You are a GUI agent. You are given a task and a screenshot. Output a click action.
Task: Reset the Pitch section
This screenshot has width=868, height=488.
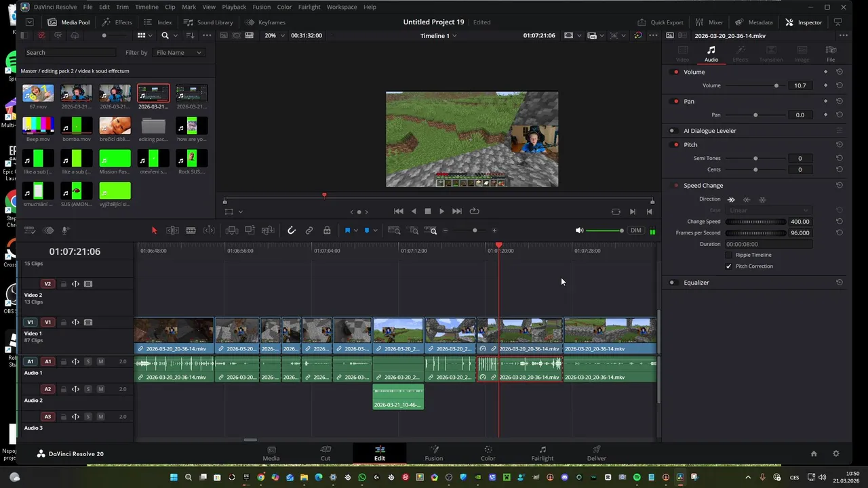840,144
